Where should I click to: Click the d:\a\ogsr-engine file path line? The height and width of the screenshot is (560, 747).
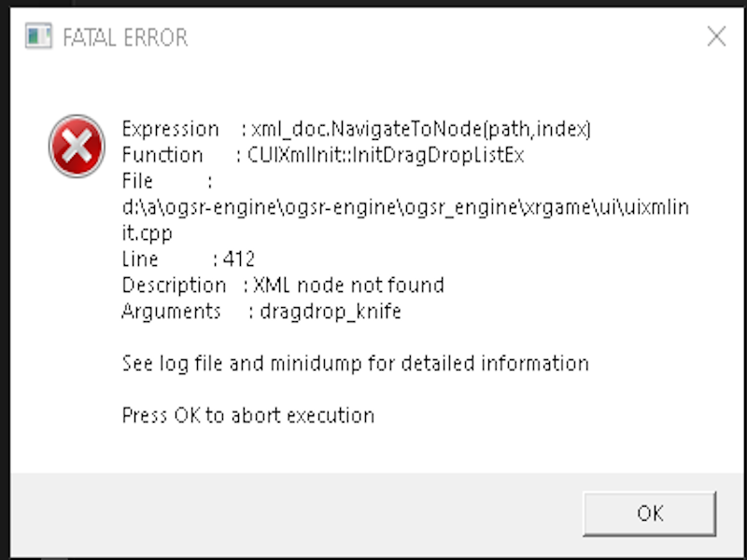click(x=405, y=207)
